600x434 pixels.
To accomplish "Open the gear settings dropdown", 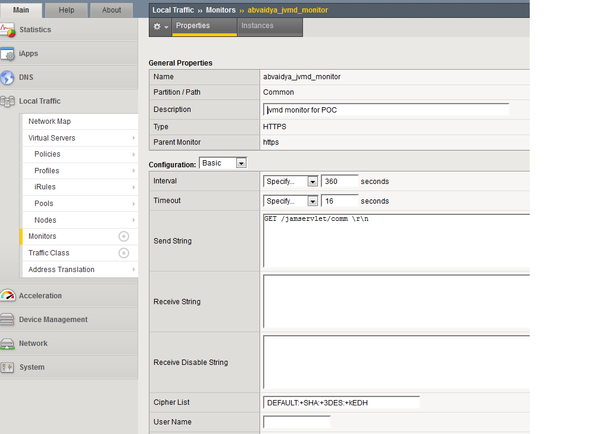I will coord(160,25).
